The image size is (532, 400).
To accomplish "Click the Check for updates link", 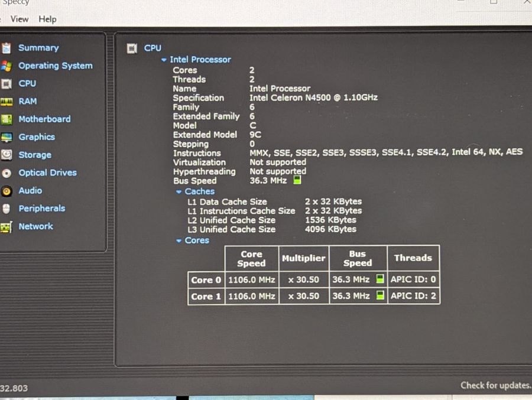I will pos(496,385).
